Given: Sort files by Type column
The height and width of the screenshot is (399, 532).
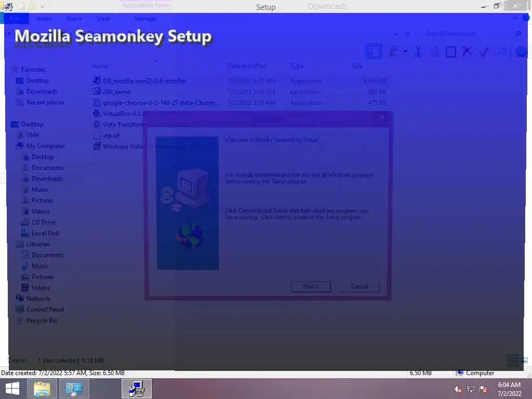Looking at the screenshot, I should (x=297, y=66).
